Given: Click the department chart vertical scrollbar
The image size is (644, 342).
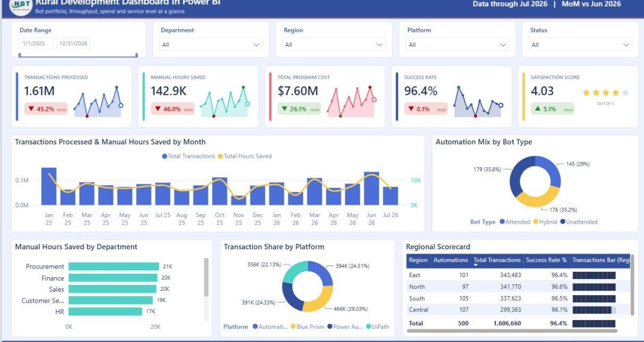Looking at the screenshot, I should coord(207,277).
